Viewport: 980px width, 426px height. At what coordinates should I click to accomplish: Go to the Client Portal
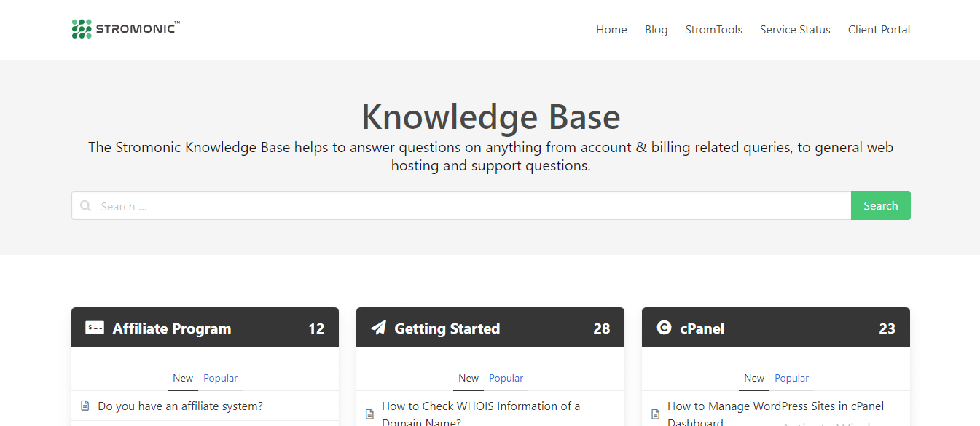879,30
